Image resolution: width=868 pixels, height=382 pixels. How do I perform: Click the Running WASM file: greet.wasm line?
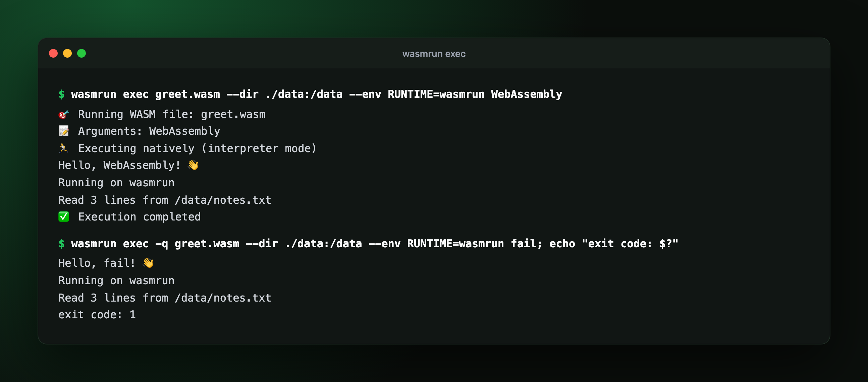click(172, 114)
